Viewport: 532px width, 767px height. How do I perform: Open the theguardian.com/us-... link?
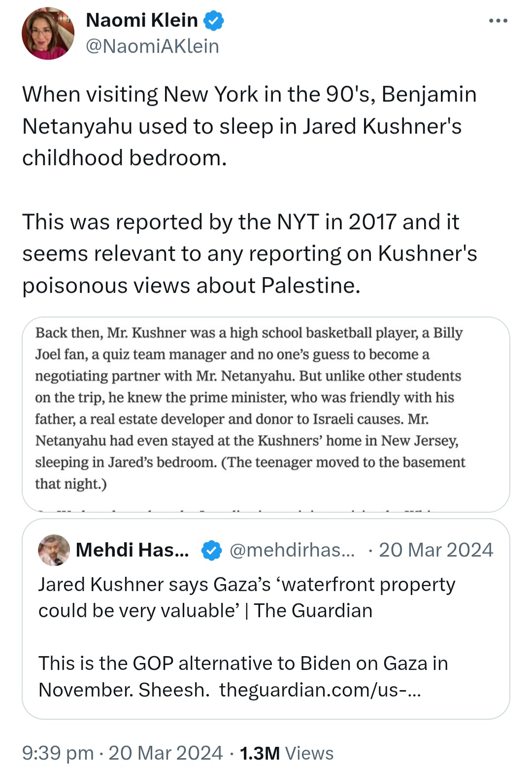pos(320,690)
